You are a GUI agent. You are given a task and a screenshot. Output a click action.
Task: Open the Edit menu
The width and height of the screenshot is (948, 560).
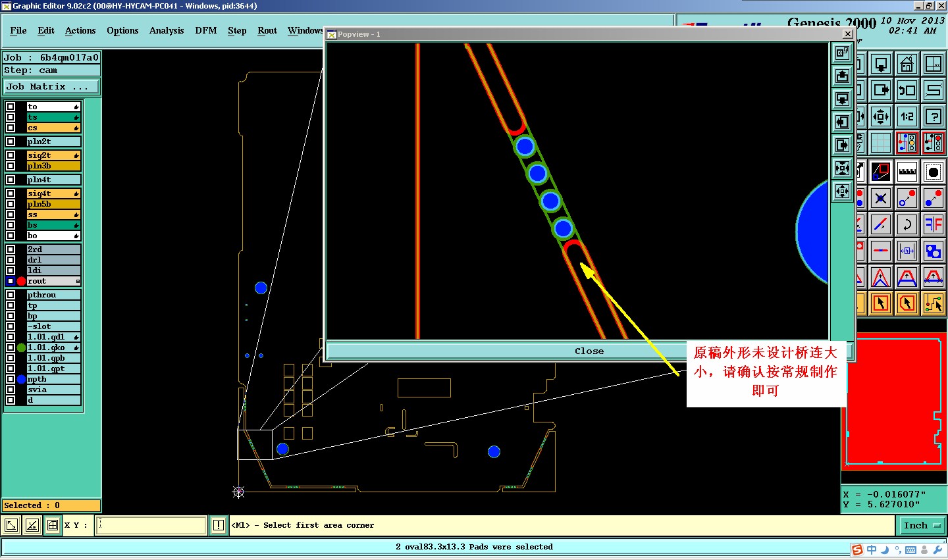[46, 30]
